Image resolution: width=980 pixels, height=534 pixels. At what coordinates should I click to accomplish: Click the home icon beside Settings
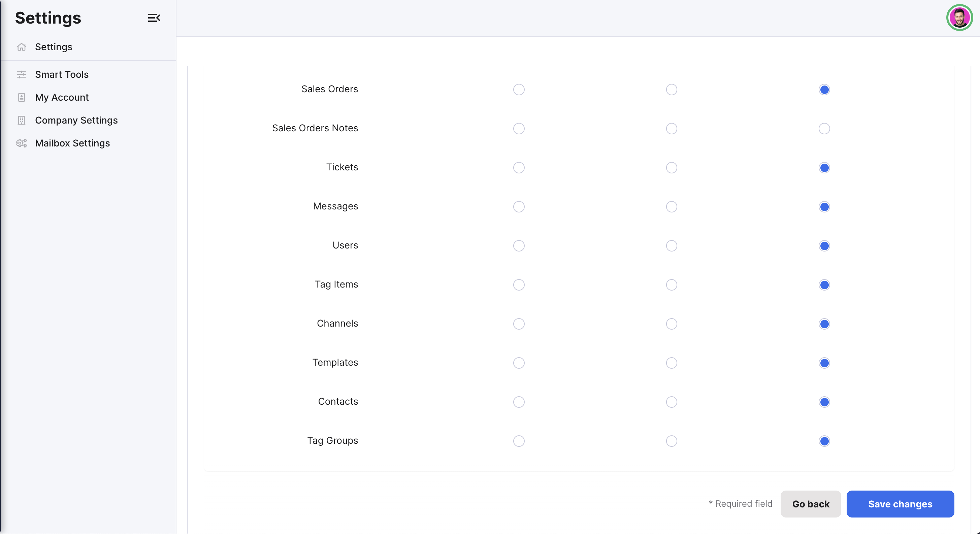(22, 47)
